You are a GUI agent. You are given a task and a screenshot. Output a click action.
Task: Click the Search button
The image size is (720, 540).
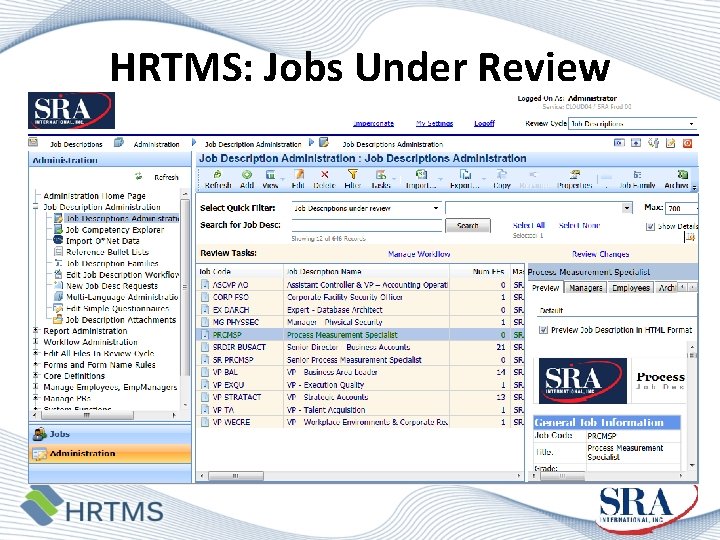click(x=468, y=225)
